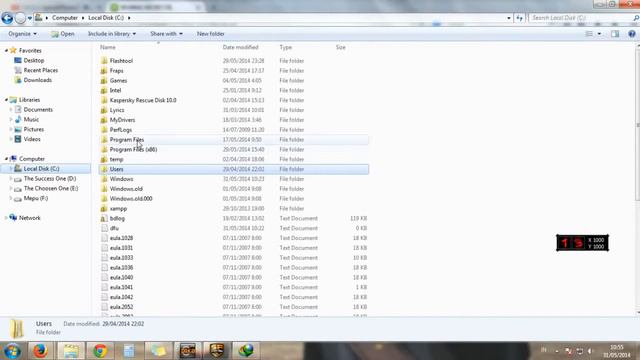Select the Intel folder

click(x=115, y=91)
